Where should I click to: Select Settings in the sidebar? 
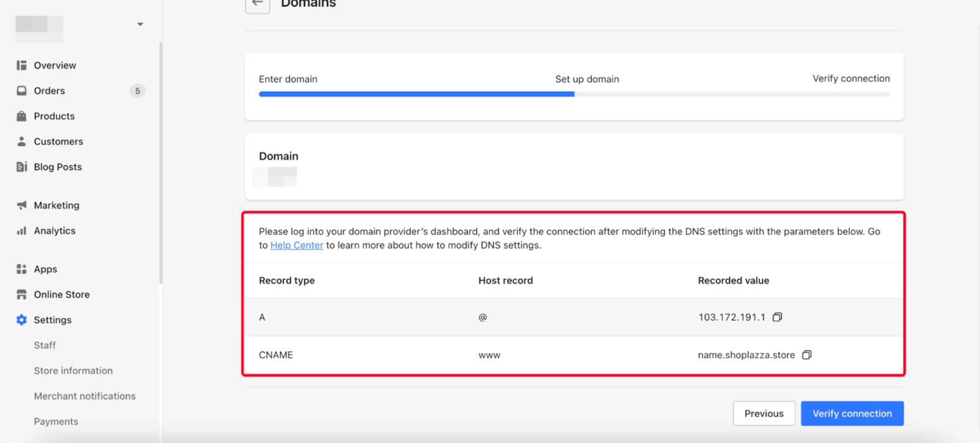53,320
